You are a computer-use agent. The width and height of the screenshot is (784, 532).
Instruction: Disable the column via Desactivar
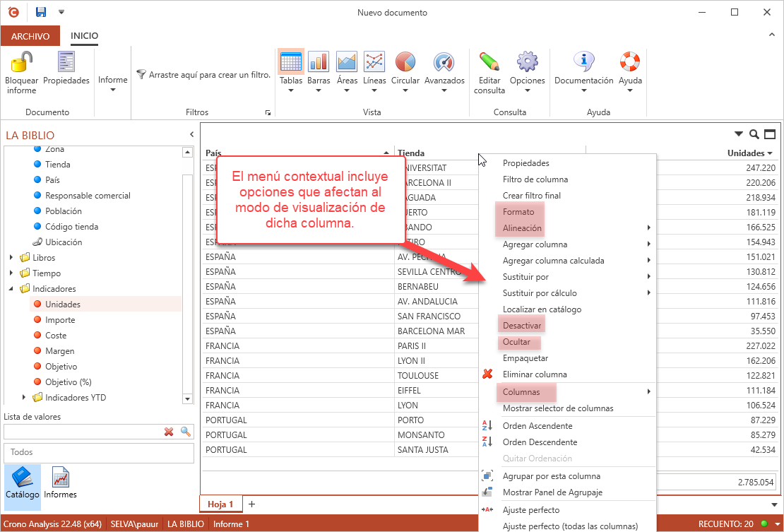click(x=521, y=324)
